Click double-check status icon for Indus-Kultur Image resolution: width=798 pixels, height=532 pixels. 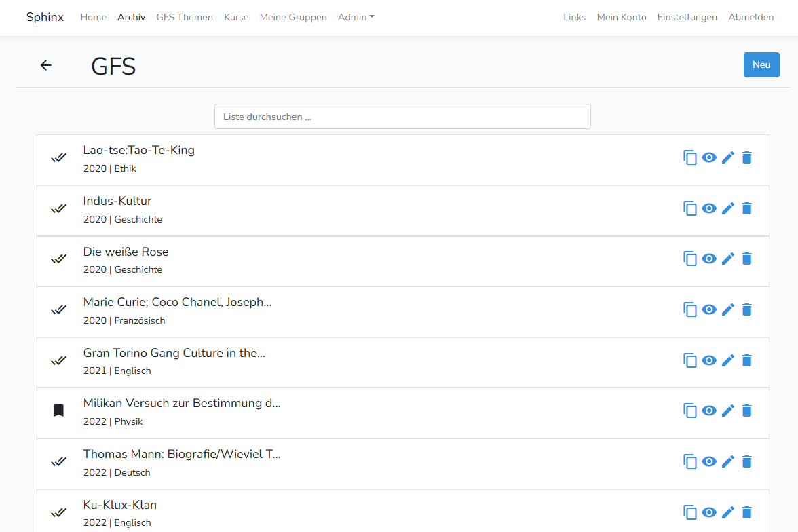(59, 208)
